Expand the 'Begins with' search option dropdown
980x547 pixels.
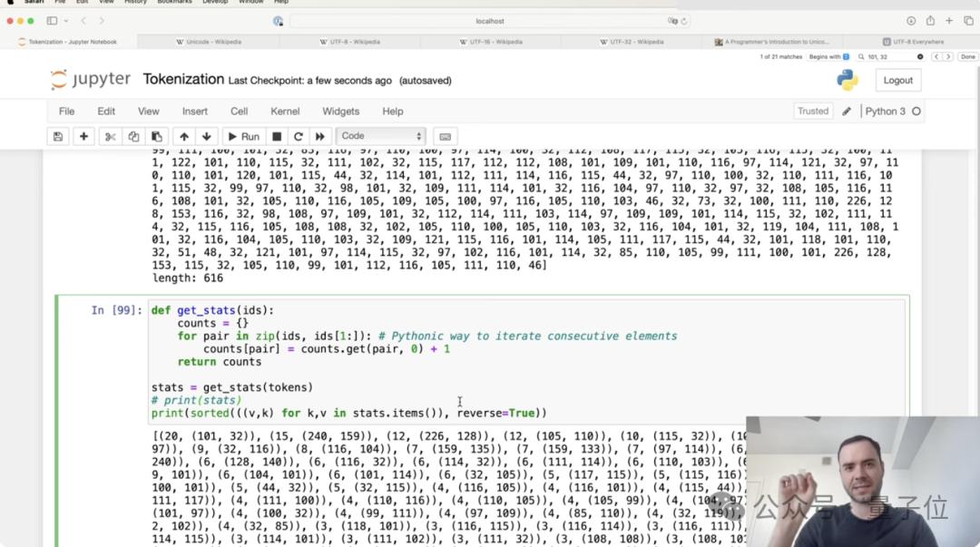coord(828,56)
